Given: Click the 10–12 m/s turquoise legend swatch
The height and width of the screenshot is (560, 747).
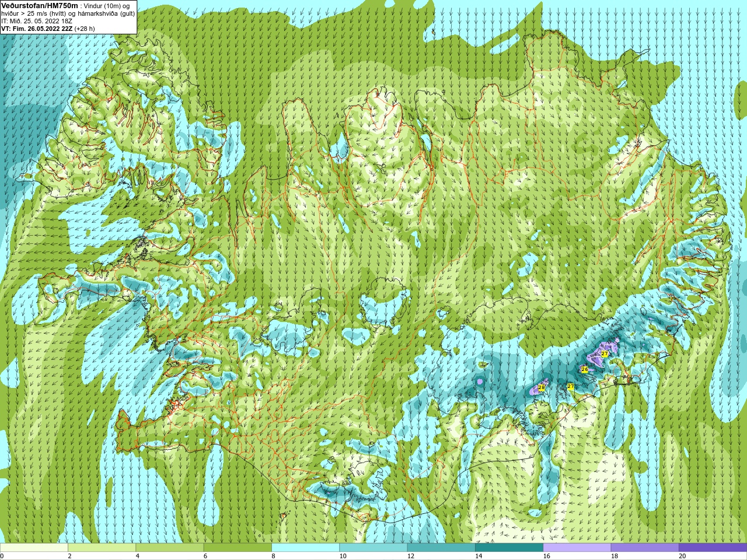Looking at the screenshot, I should pos(373,548).
